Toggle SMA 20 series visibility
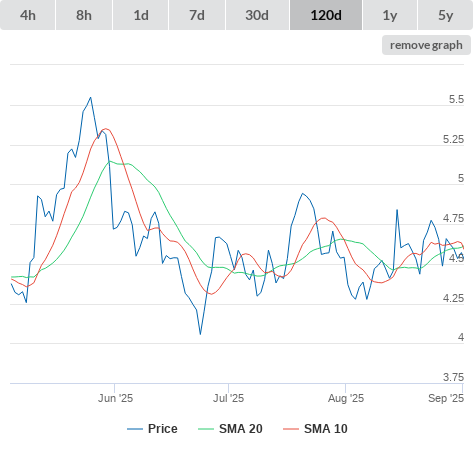Screen dimensions: 474x455 [x=241, y=429]
